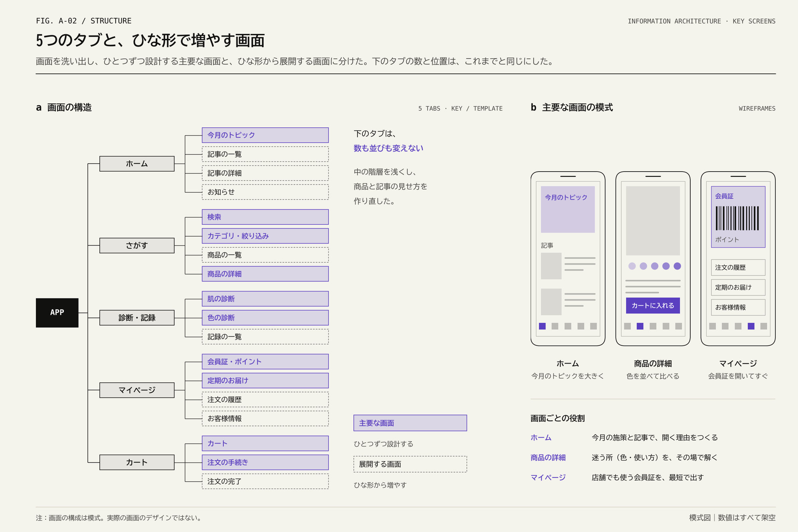Click the 肌の診断 screen box
798x532 pixels.
(265, 299)
